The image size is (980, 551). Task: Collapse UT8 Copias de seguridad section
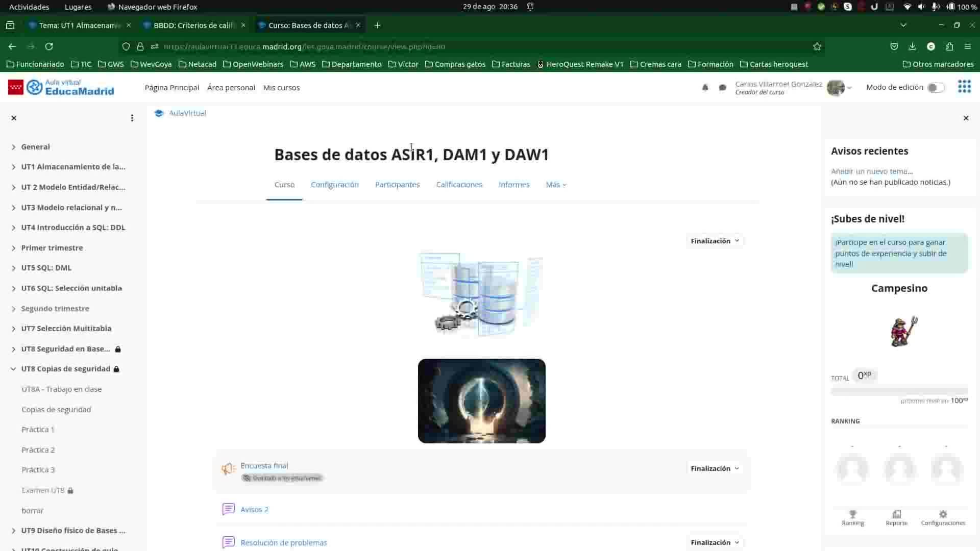click(13, 369)
